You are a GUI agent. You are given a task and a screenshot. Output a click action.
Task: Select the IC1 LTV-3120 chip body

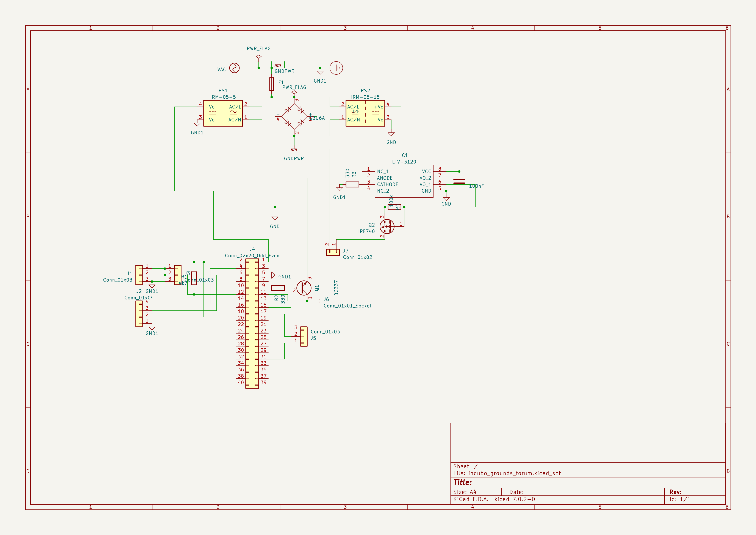[x=404, y=181]
